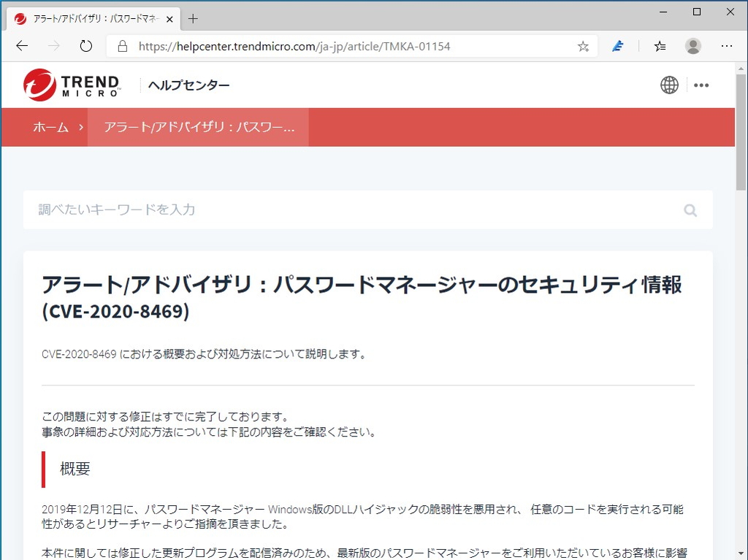Open Edge's annotation pen tool
This screenshot has height=560, width=748.
(617, 45)
